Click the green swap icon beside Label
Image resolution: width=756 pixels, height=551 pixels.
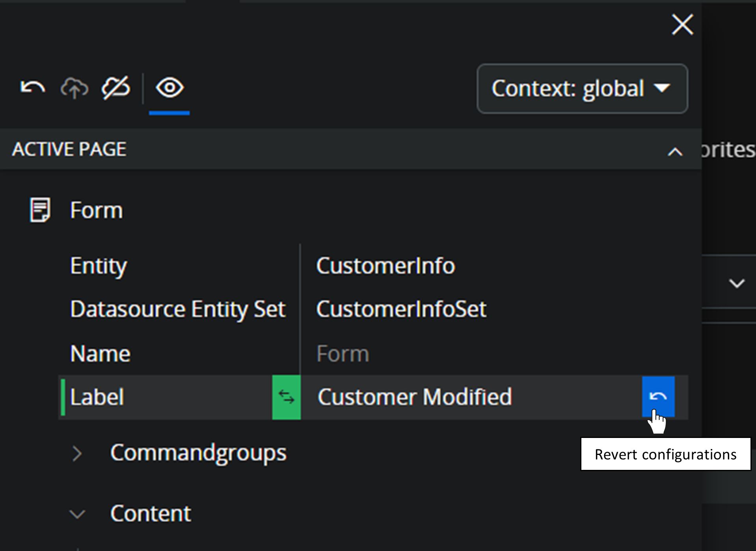tap(286, 397)
